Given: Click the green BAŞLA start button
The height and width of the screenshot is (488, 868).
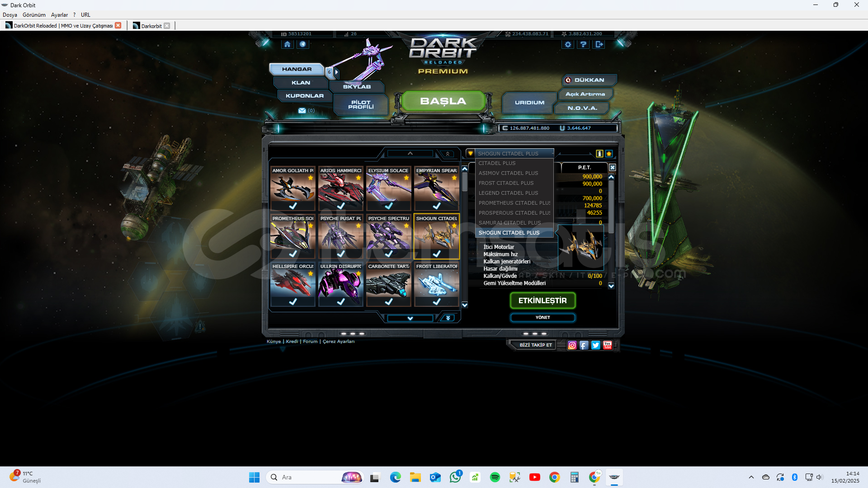Looking at the screenshot, I should tap(443, 101).
